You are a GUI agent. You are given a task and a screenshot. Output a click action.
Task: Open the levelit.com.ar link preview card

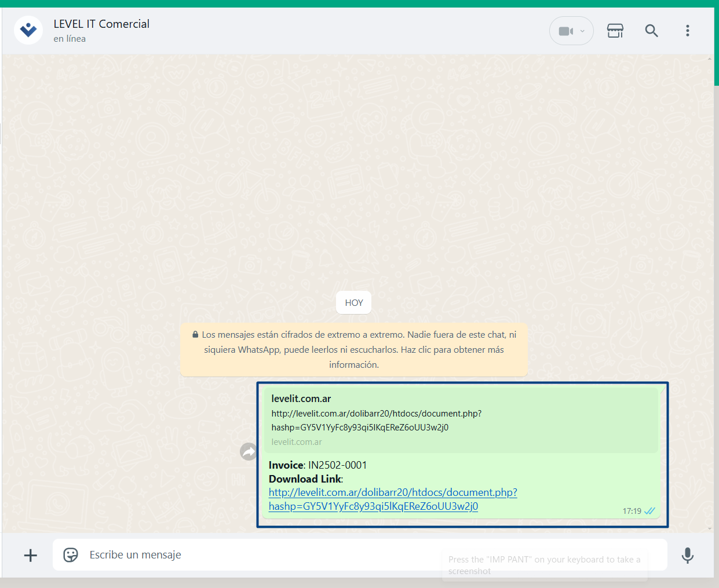tap(461, 420)
